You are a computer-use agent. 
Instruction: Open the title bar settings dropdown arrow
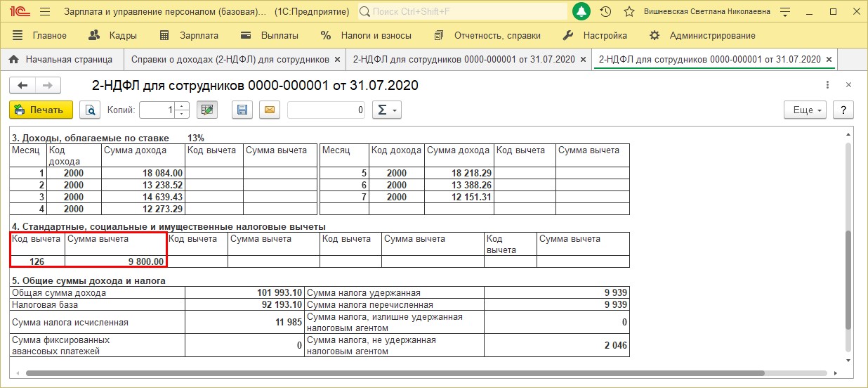point(786,12)
